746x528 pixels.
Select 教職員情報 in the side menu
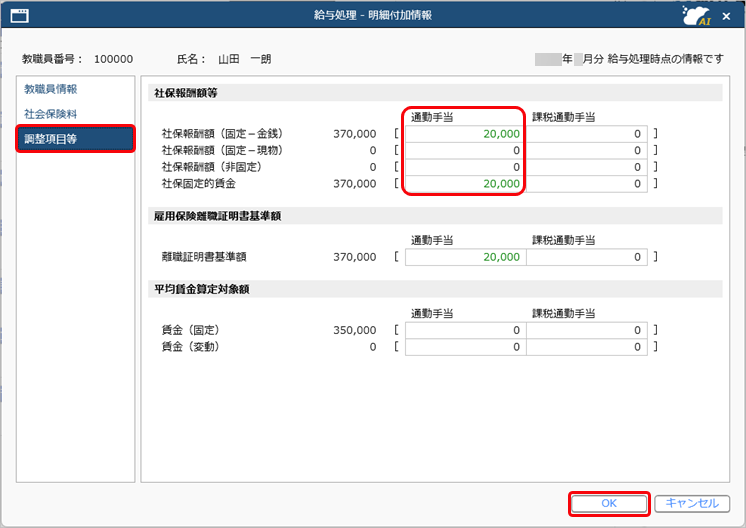click(50, 89)
